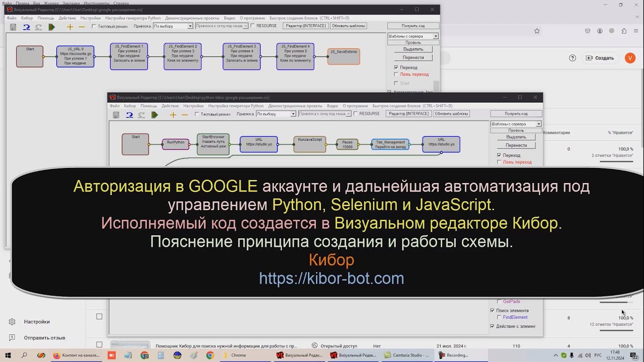Switch to Camtasia Studio taskbar item

[408, 355]
